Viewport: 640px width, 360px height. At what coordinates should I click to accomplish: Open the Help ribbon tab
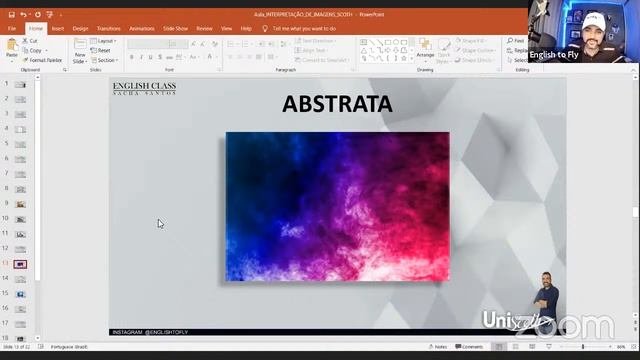246,29
